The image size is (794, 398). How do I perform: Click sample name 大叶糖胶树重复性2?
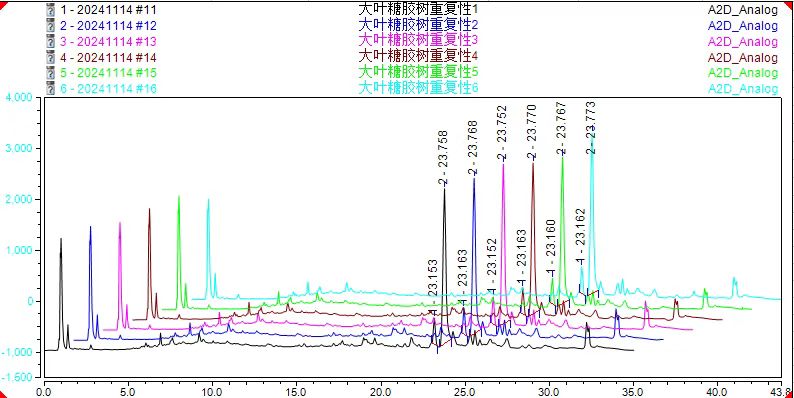[418, 24]
